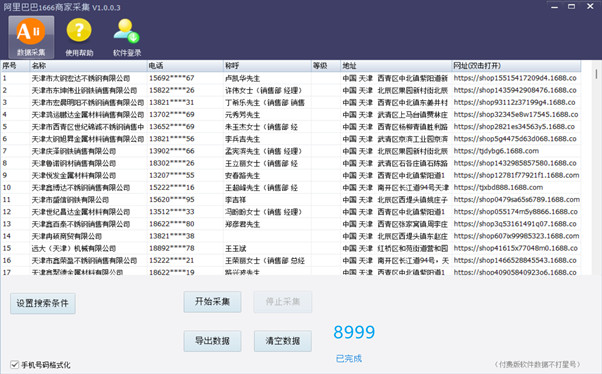Screen dimensions: 602x374
Task: Maximize the application window
Action: point(572,7)
